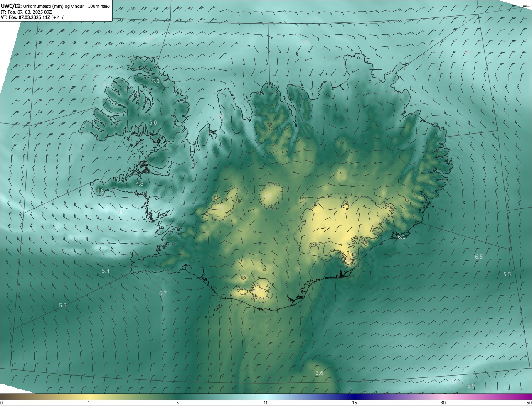Click the '30' tick label on the colour scale
Viewport: 532px width, 406px height.
pos(443,403)
